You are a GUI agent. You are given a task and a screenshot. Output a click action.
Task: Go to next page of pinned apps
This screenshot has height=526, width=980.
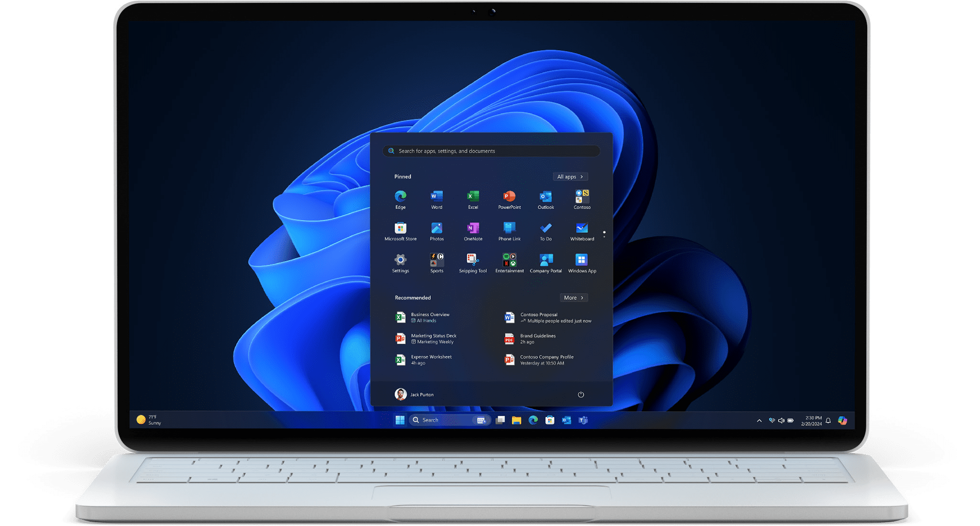click(604, 236)
